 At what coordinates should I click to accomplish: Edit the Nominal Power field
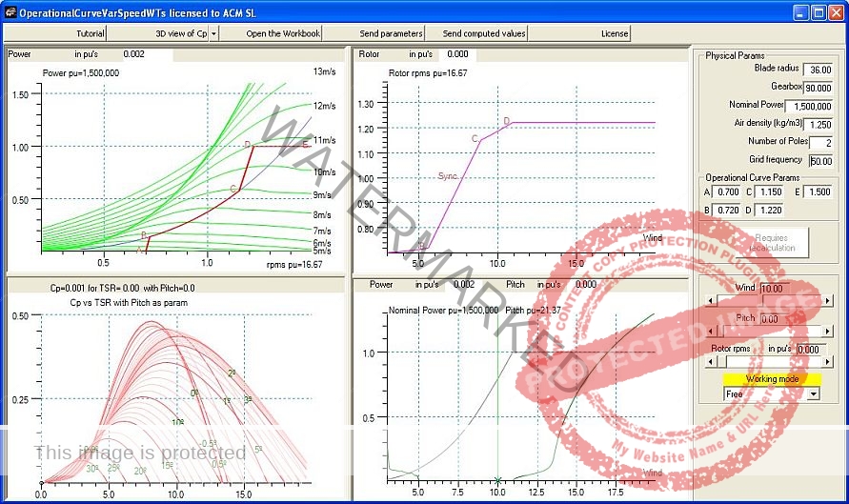809,106
